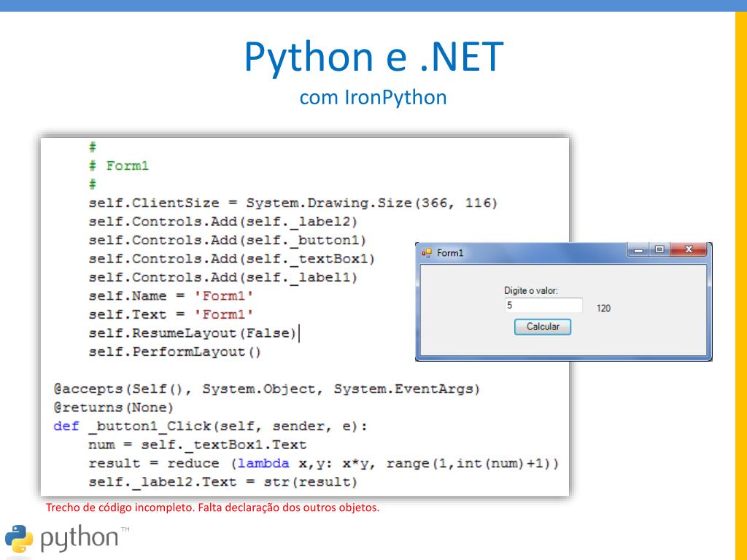
Task: Click the 'com IronPython' subtitle
Action: point(373,98)
